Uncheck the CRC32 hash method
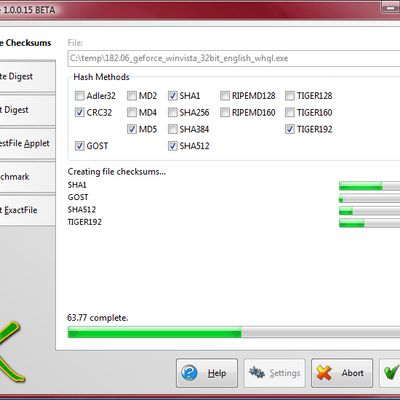 tap(79, 113)
